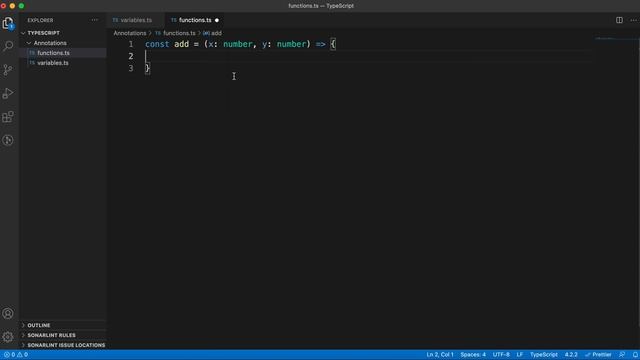Click the feedback icon in status bar
640x360 pixels.
(x=622, y=355)
